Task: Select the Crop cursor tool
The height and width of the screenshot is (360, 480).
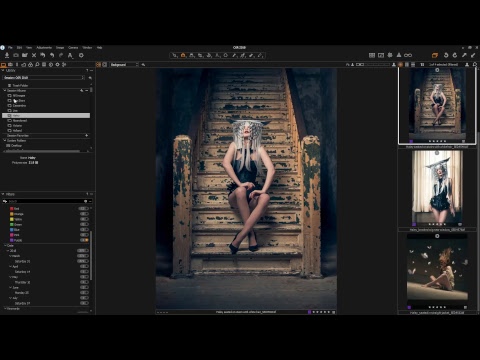Action: [200, 55]
